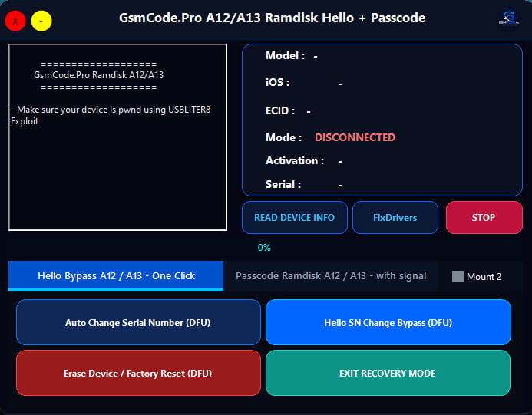
Task: Click the ECID label
Action: point(280,110)
